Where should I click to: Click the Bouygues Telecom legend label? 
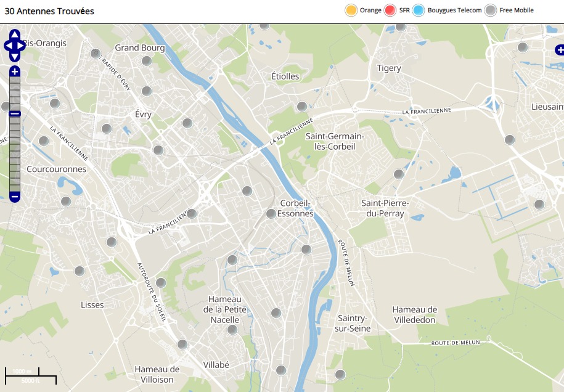coord(455,10)
